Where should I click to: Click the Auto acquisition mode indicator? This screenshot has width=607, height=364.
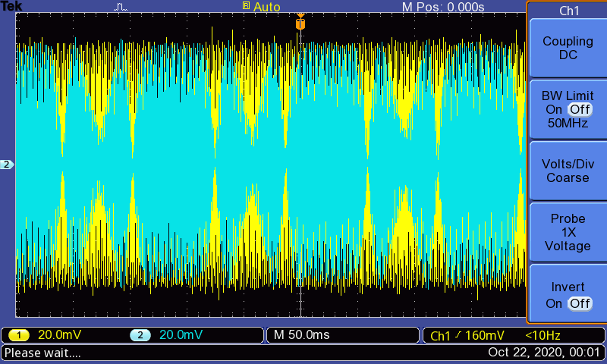266,7
